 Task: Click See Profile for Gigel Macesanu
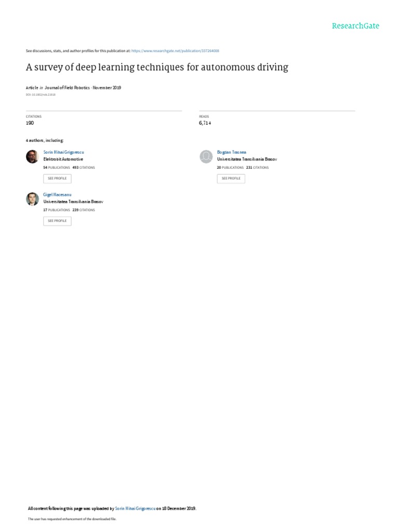click(x=57, y=221)
